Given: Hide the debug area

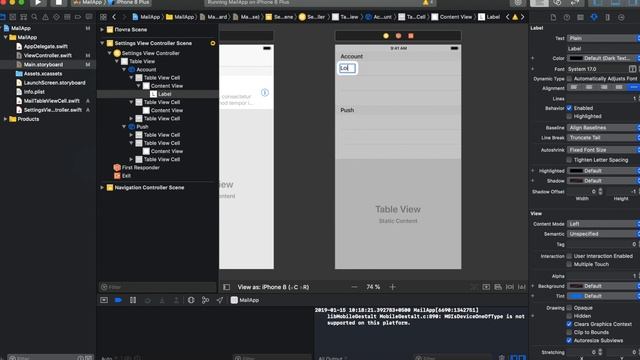Looking at the screenshot, I should pos(104,300).
